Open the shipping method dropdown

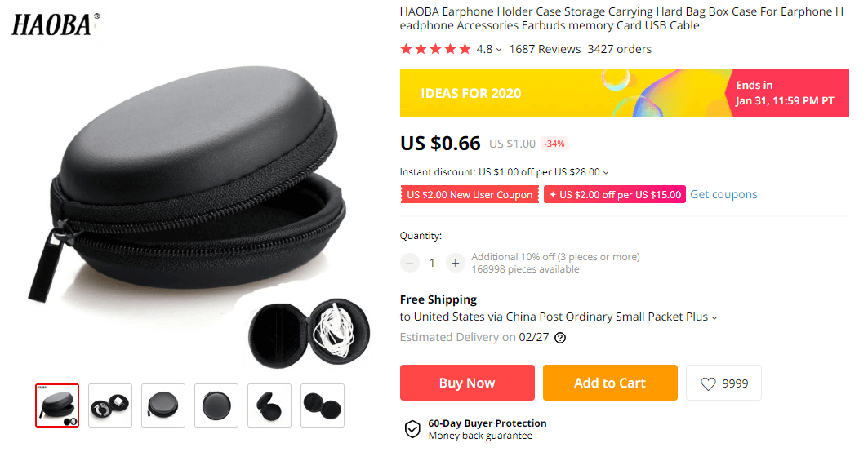coord(714,317)
